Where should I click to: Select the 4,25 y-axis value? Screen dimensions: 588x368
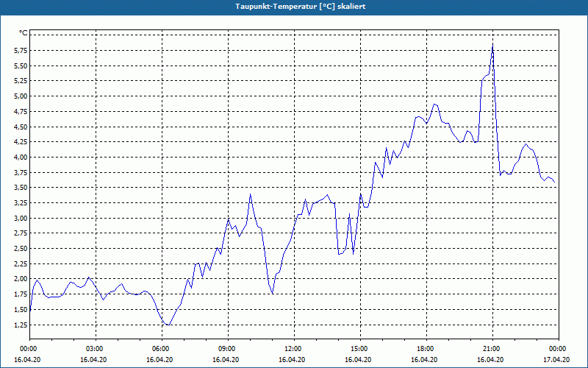click(21, 142)
